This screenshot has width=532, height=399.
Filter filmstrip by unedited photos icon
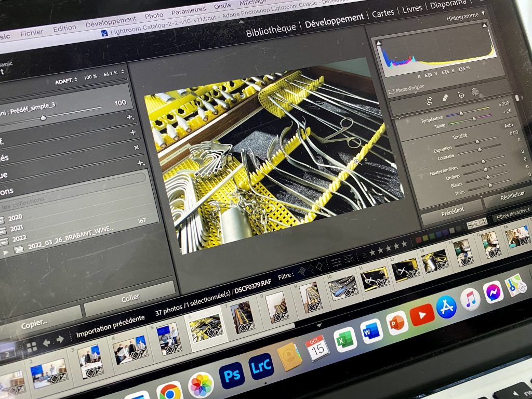pos(349,259)
